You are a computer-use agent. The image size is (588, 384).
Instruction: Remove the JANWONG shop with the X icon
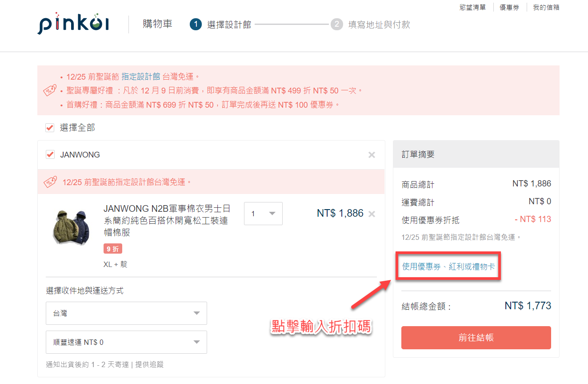pyautogui.click(x=372, y=155)
